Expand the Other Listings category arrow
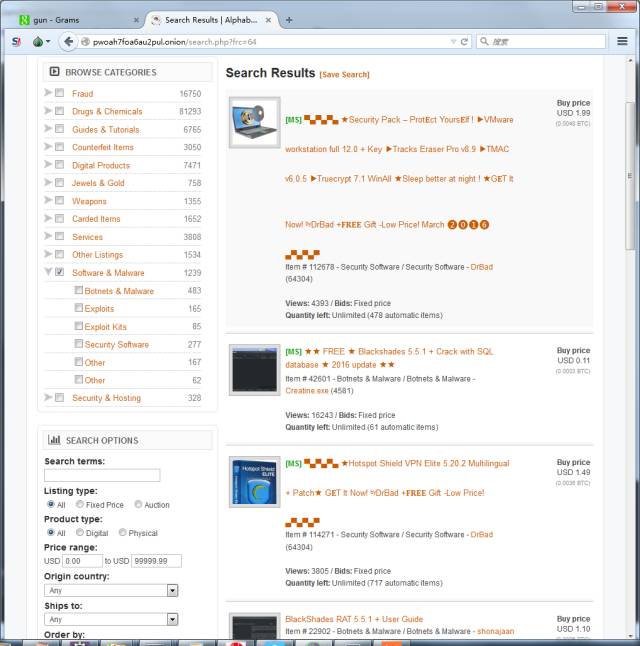The height and width of the screenshot is (646, 640). click(48, 254)
